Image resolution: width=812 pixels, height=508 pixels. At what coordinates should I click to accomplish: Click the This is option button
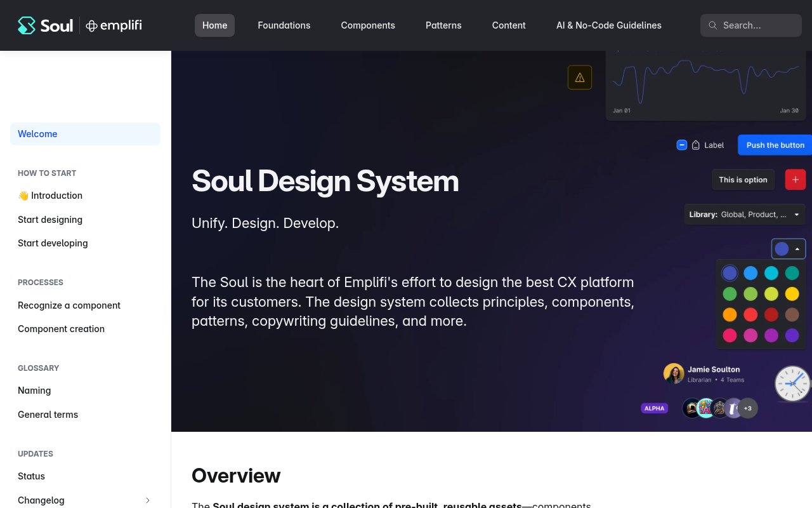tap(743, 180)
